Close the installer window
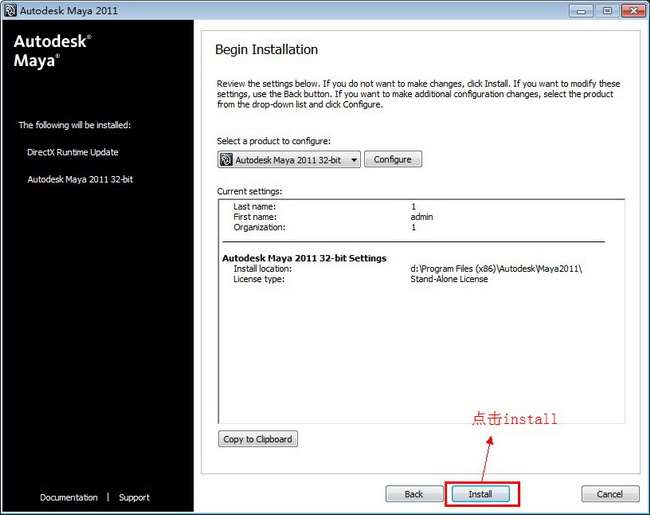The image size is (650, 515). pos(633,10)
